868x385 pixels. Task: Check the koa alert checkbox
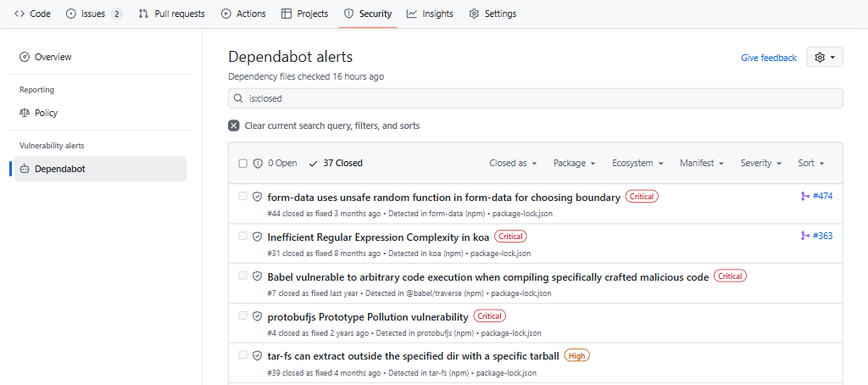pyautogui.click(x=243, y=236)
